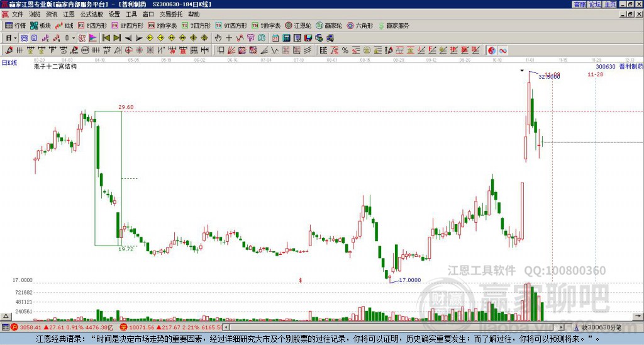Image resolution: width=644 pixels, height=345 pixels.
Task: Click the 主页 homepage button
Action: (609, 4)
